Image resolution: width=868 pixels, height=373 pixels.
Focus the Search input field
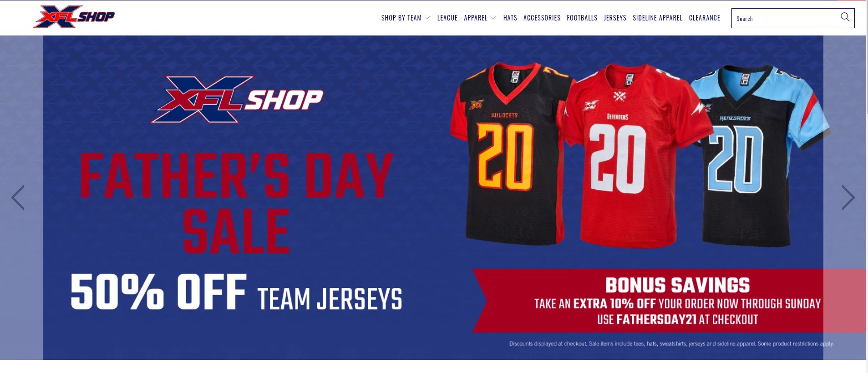(x=785, y=18)
